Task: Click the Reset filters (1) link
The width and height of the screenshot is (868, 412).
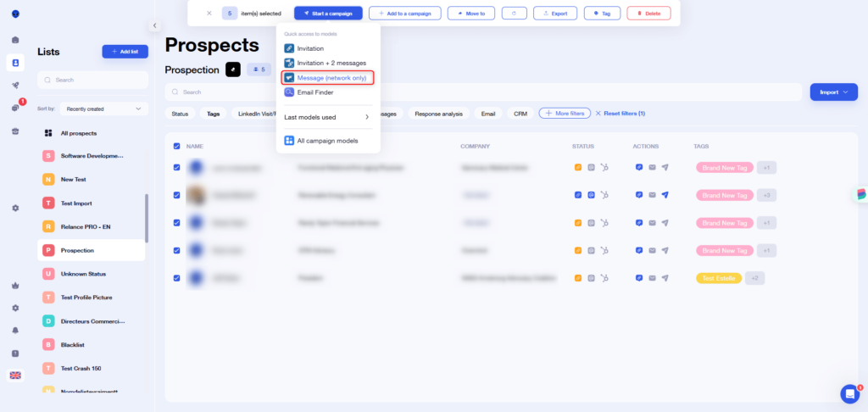Action: (620, 113)
